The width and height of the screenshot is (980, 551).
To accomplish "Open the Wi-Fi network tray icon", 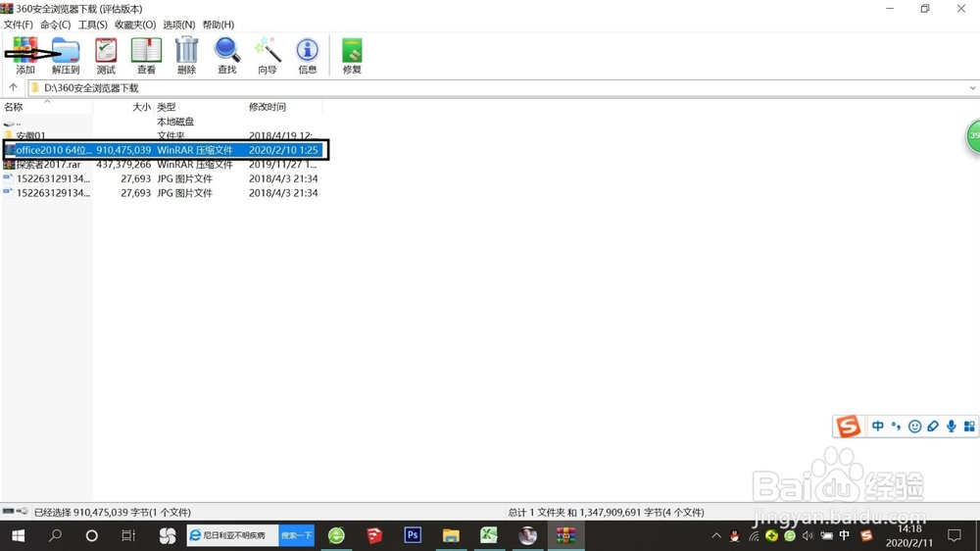I will pyautogui.click(x=754, y=536).
